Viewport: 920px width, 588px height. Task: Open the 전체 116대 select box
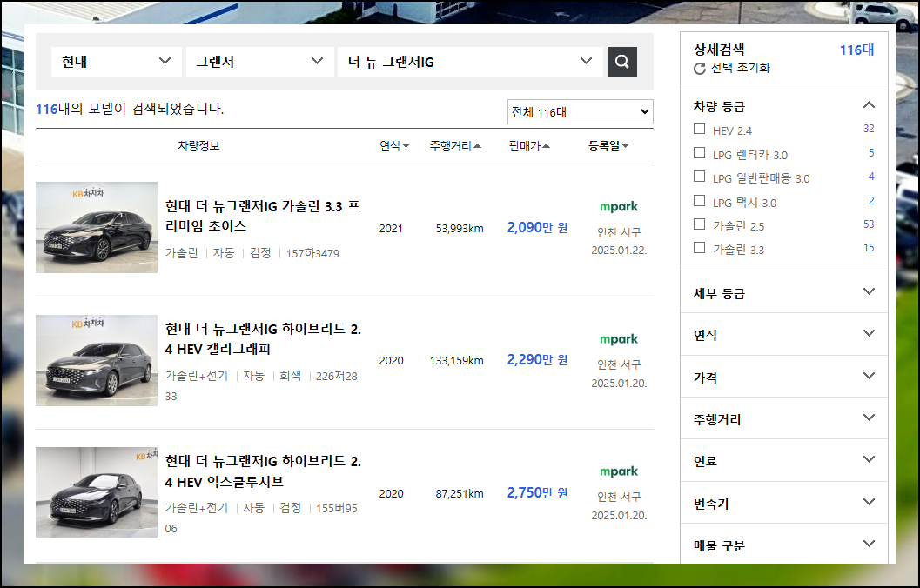tap(581, 112)
